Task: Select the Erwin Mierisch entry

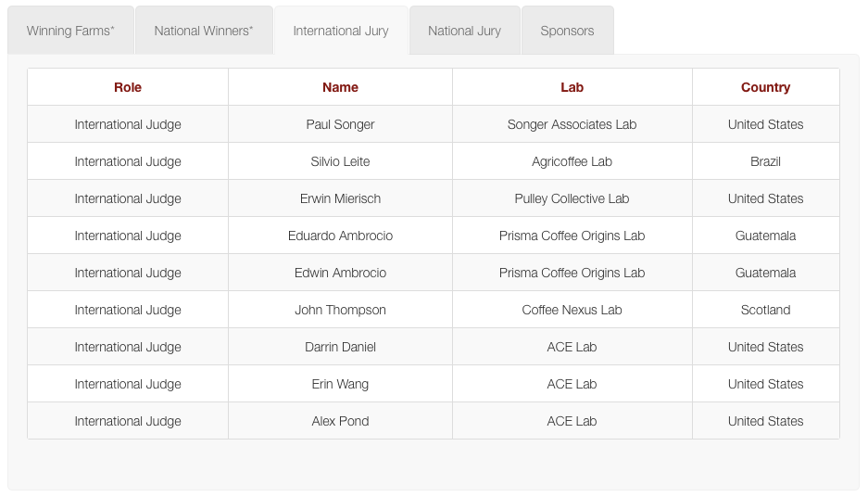Action: click(x=341, y=198)
